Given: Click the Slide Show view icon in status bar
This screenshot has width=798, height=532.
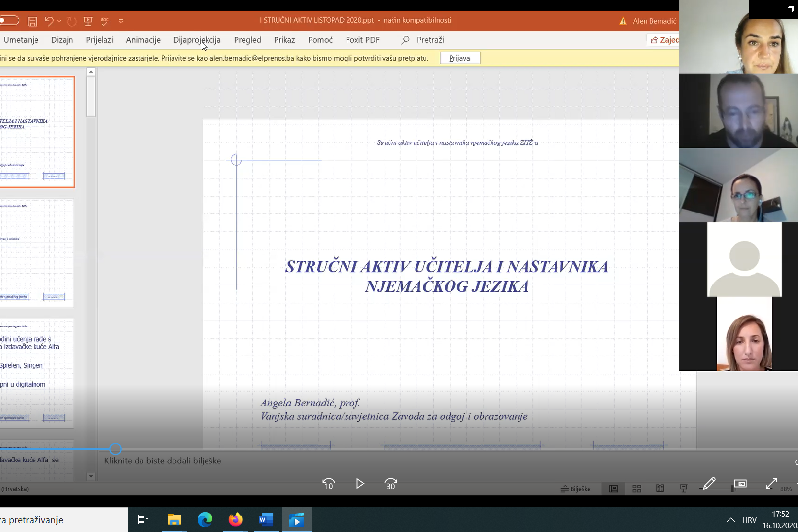Looking at the screenshot, I should coord(684,489).
